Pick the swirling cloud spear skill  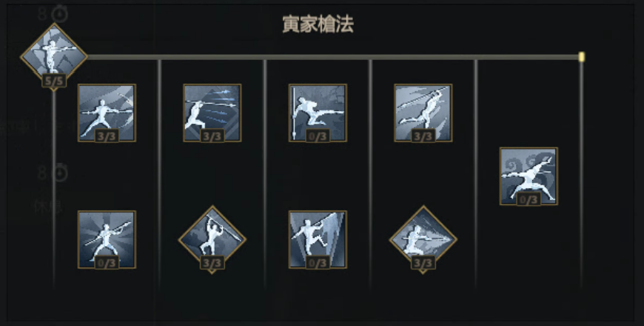(529, 176)
